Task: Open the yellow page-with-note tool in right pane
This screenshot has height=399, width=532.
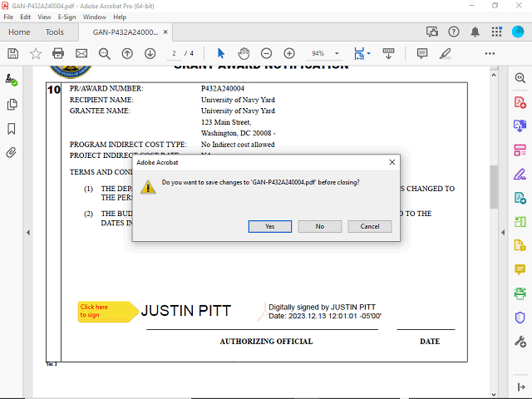Action: [520, 245]
